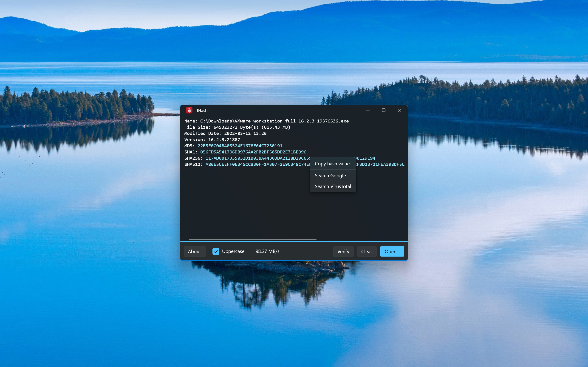The height and width of the screenshot is (367, 588).
Task: Click the 98.37 MB/s speed indicator
Action: 267,251
